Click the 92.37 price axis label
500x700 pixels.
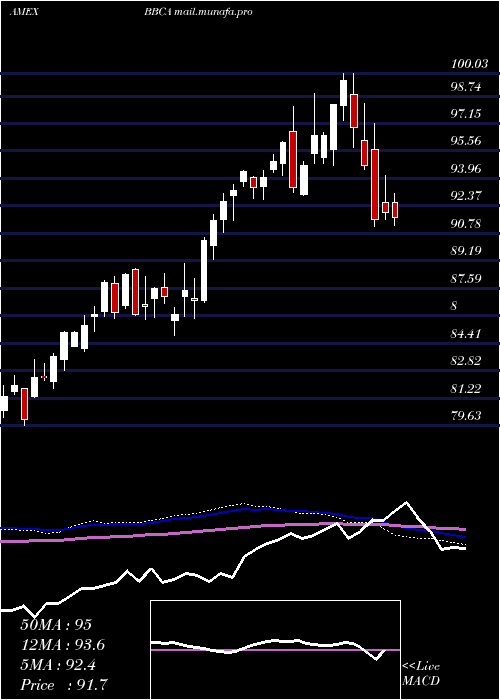466,196
